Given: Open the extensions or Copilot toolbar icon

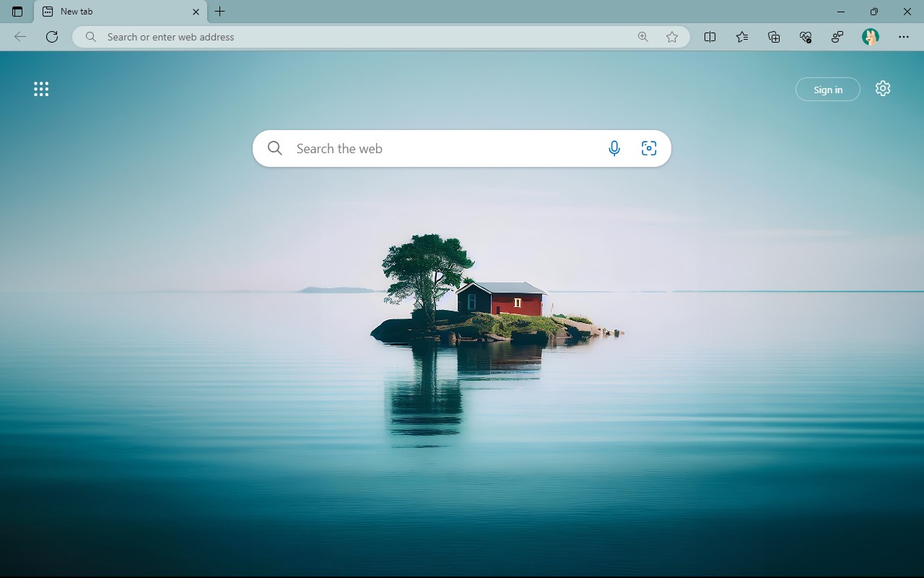Looking at the screenshot, I should click(837, 37).
